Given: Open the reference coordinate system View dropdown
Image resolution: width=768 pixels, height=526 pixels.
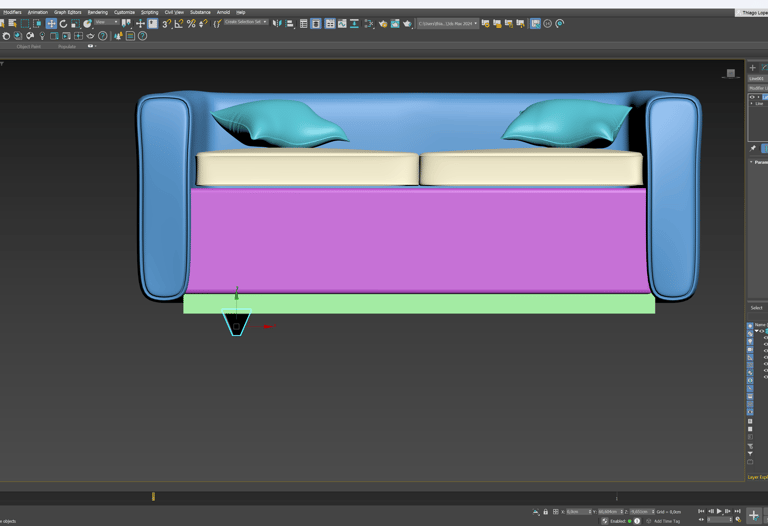Looking at the screenshot, I should [x=106, y=22].
